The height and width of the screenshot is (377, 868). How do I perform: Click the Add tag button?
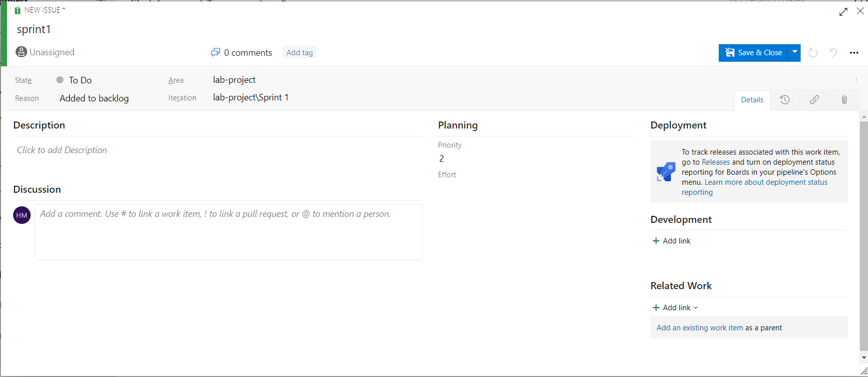(x=300, y=53)
